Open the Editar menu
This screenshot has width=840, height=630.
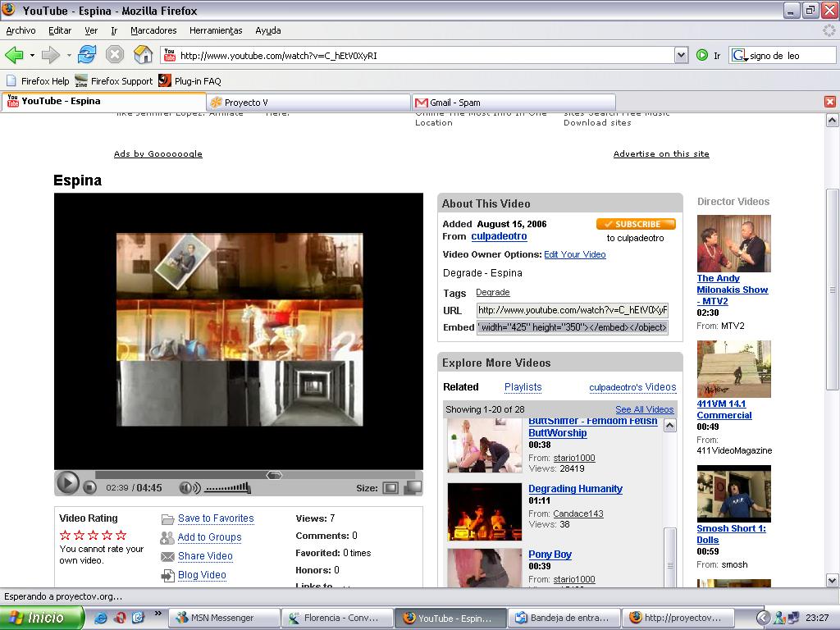click(60, 30)
